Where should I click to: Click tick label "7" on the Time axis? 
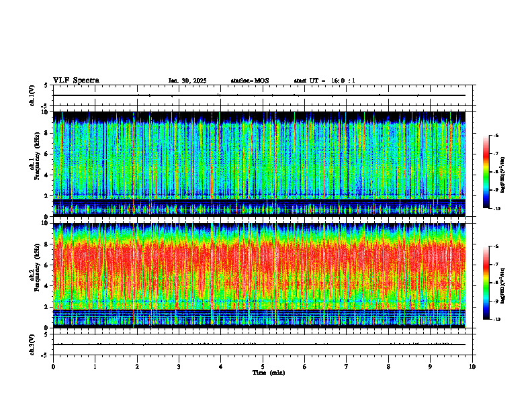pos(347,367)
